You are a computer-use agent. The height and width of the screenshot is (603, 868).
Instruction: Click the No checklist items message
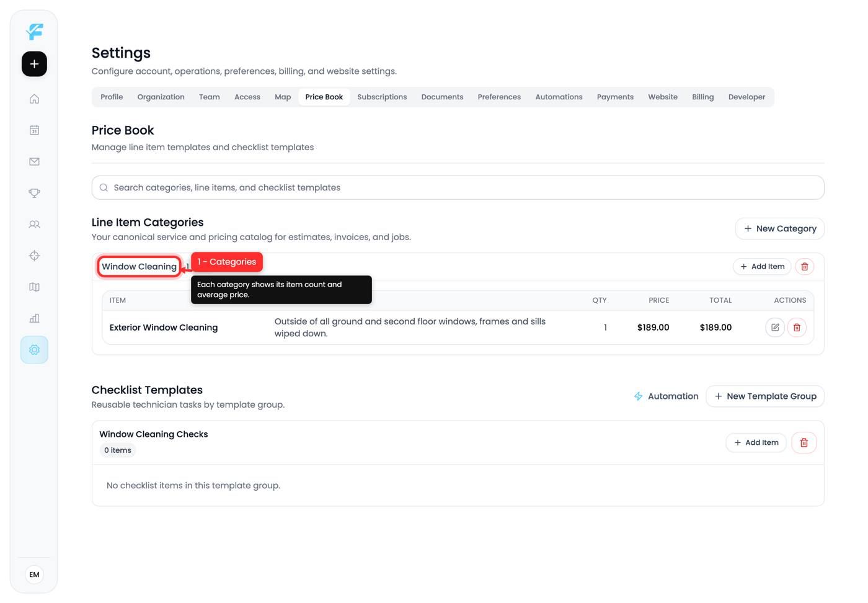point(193,486)
